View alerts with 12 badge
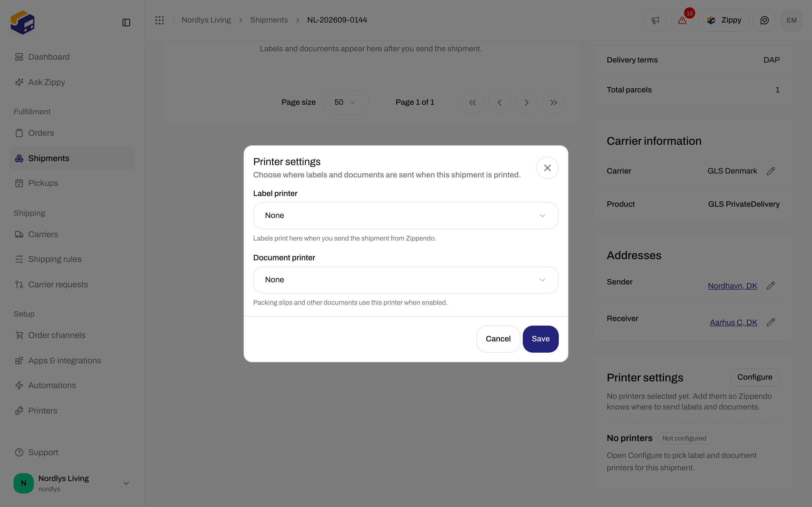The height and width of the screenshot is (507, 812). (682, 20)
